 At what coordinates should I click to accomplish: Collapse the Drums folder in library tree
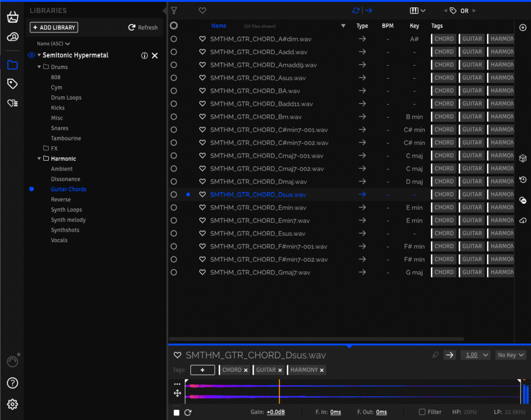[x=39, y=67]
